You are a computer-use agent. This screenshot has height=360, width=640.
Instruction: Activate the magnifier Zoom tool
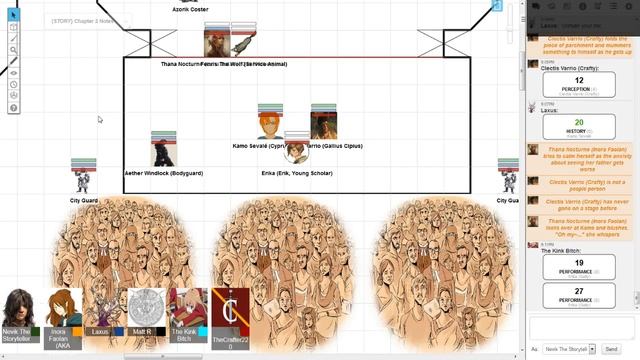(x=13, y=50)
